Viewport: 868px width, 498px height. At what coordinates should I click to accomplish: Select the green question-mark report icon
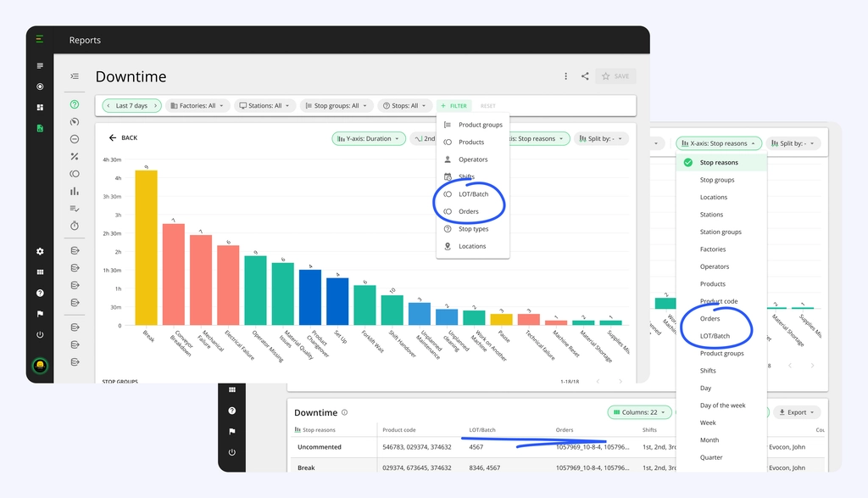75,104
